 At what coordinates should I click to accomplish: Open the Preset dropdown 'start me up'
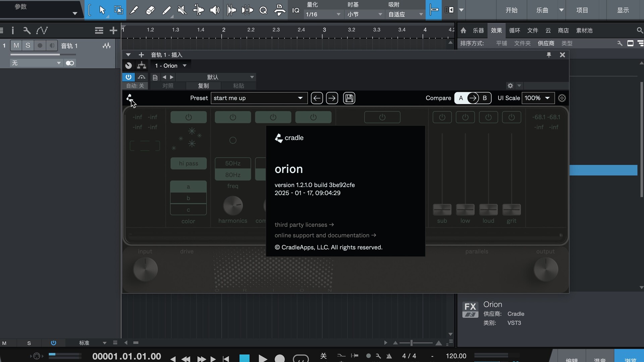259,98
